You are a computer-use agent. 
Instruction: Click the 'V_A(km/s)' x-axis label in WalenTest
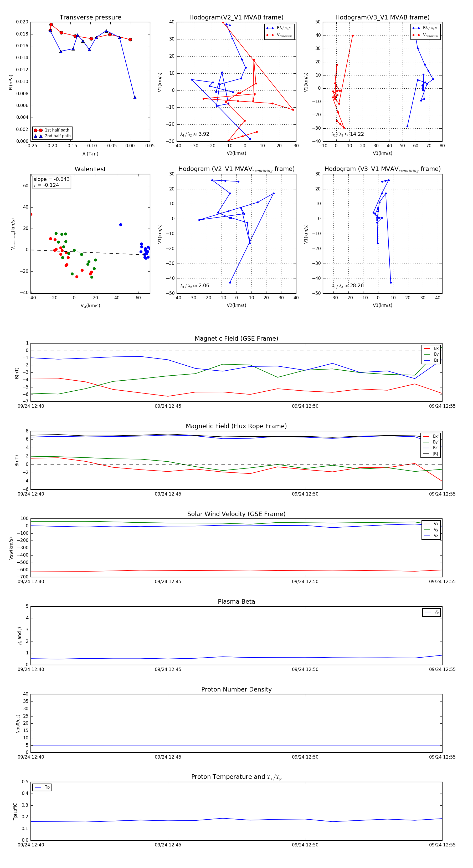click(x=90, y=306)
